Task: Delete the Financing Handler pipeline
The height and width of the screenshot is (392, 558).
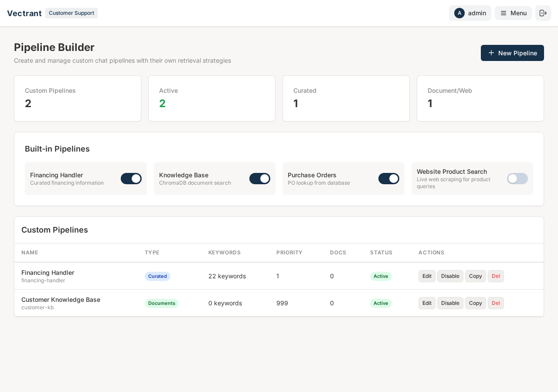Action: 495,276
